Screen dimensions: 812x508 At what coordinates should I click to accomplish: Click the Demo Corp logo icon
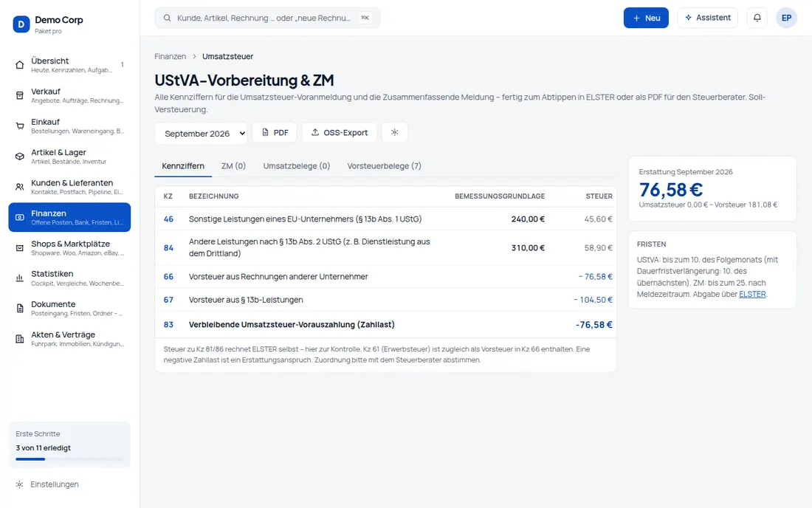point(21,24)
